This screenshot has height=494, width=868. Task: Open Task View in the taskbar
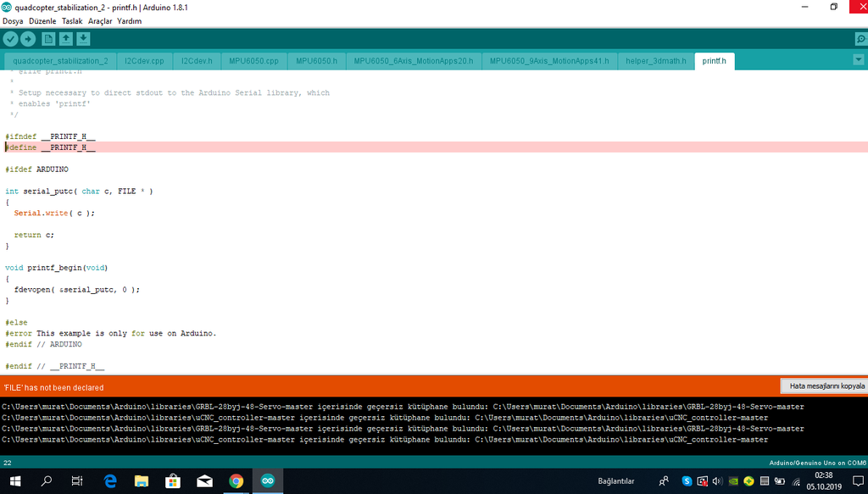click(77, 481)
